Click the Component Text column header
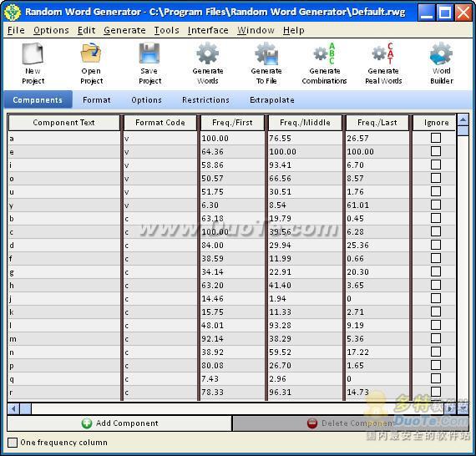This screenshot has width=476, height=456. coord(63,123)
